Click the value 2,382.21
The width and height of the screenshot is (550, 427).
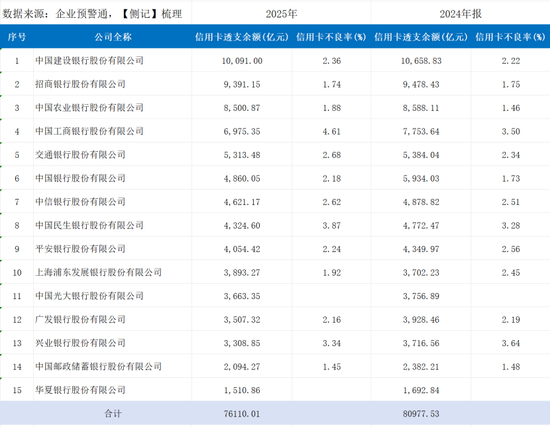[421, 367]
